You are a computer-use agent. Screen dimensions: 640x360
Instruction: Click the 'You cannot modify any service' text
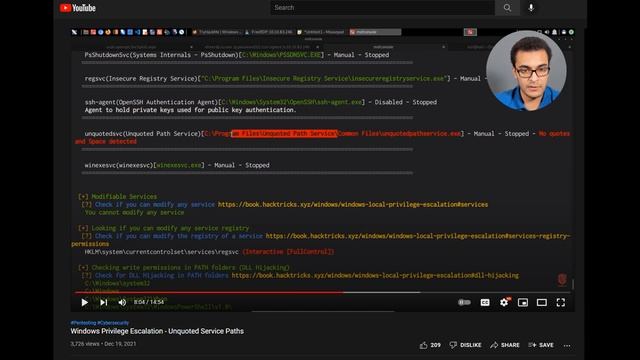click(134, 212)
